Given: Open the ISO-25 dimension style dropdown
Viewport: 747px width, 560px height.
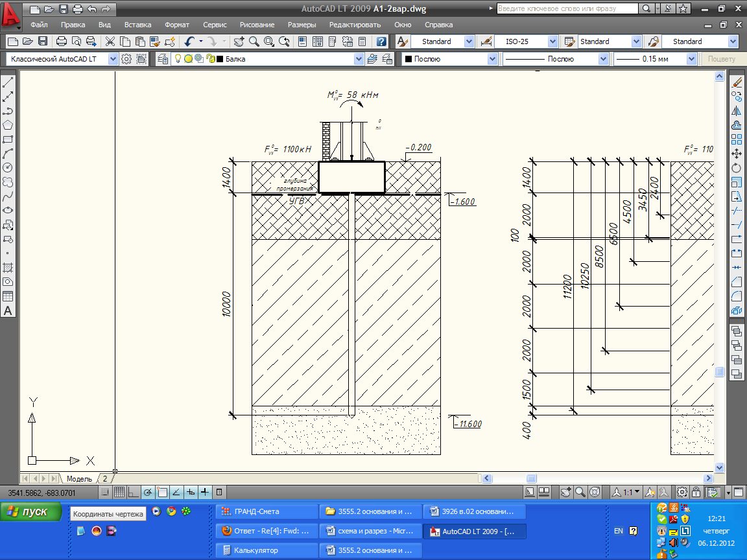Looking at the screenshot, I should point(552,41).
